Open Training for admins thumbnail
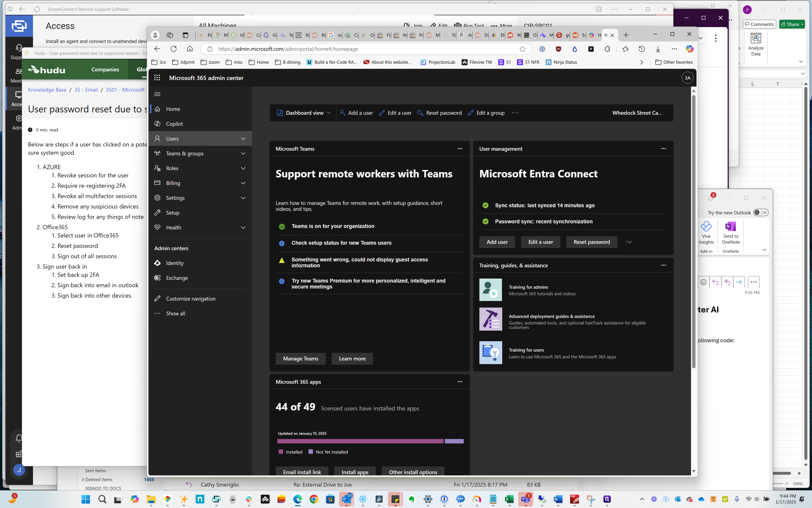The image size is (812, 508). pyautogui.click(x=491, y=290)
